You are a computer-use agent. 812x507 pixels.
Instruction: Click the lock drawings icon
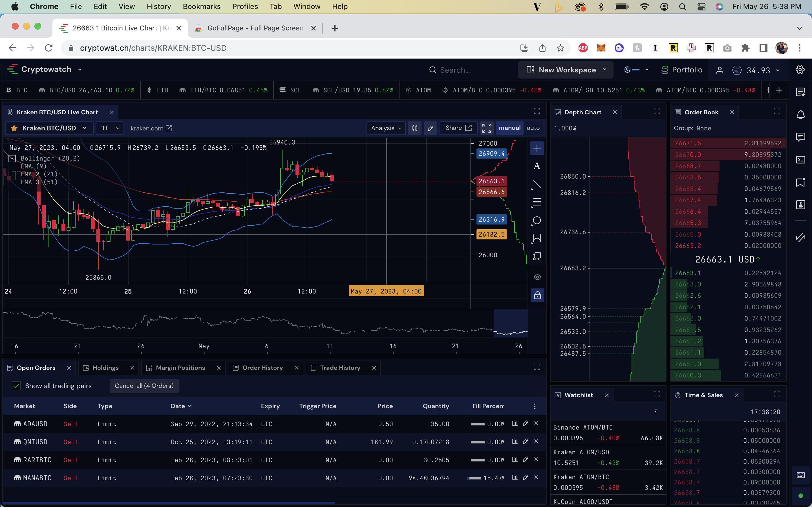(537, 295)
